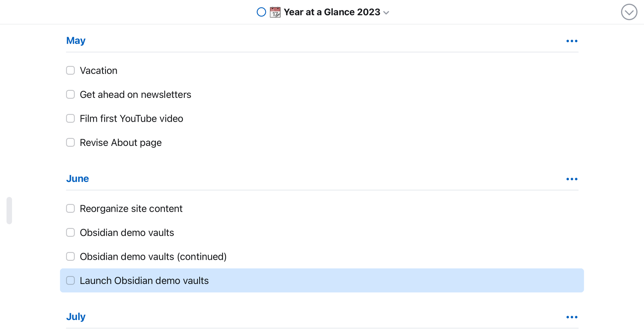This screenshot has width=644, height=330.
Task: Open the July heading ellipsis menu
Action: click(572, 317)
